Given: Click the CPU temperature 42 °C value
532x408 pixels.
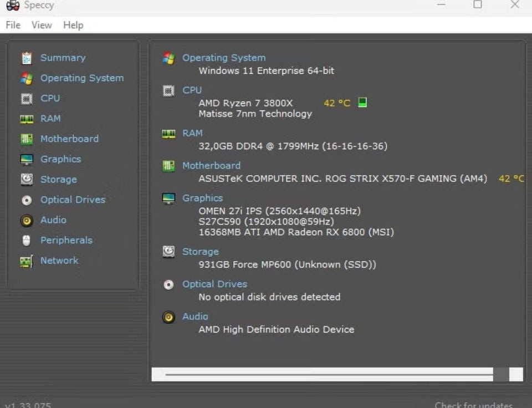Looking at the screenshot, I should pos(337,103).
